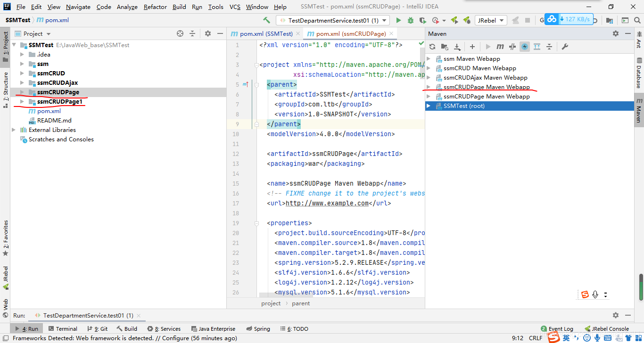This screenshot has width=644, height=343.
Task: Click the http://www.example.com url link
Action: pos(327,203)
